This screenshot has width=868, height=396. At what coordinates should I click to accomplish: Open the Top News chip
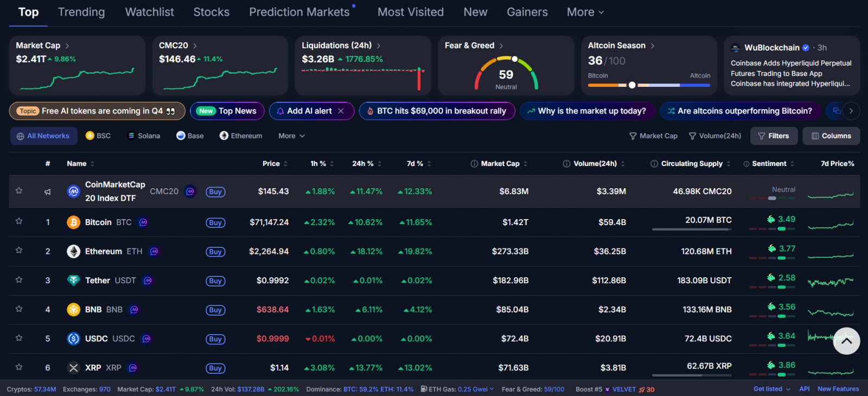point(227,111)
